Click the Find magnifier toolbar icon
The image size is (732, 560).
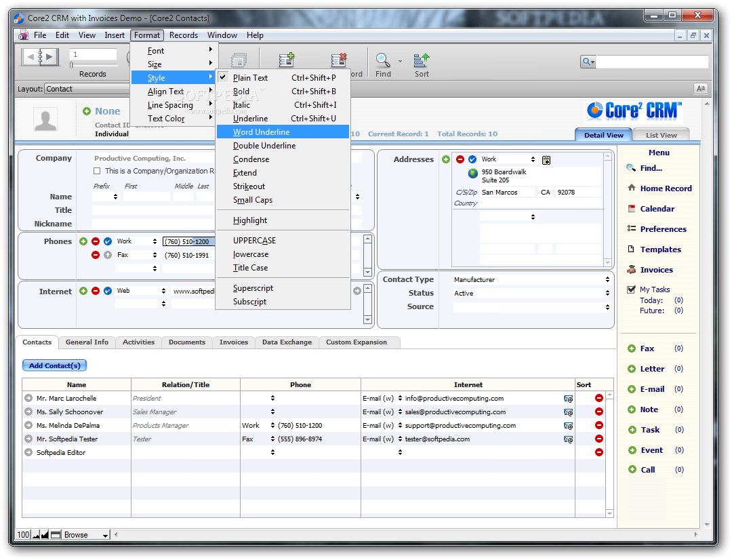click(x=382, y=60)
